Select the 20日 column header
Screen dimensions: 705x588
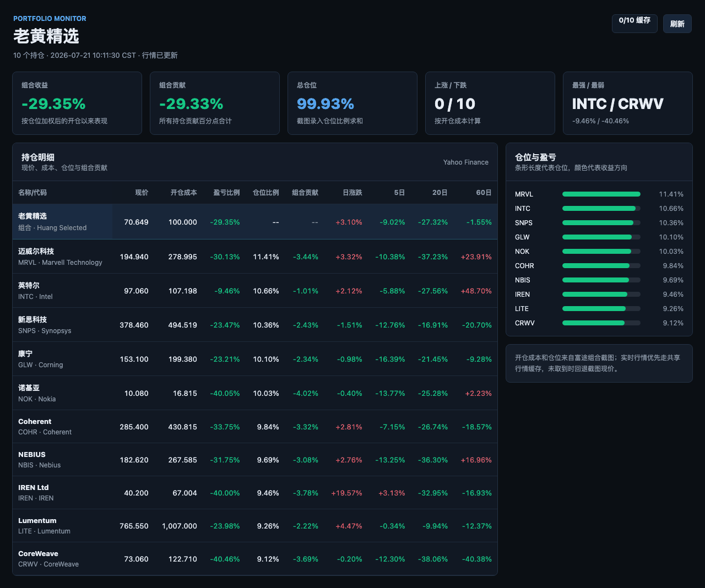(x=440, y=193)
